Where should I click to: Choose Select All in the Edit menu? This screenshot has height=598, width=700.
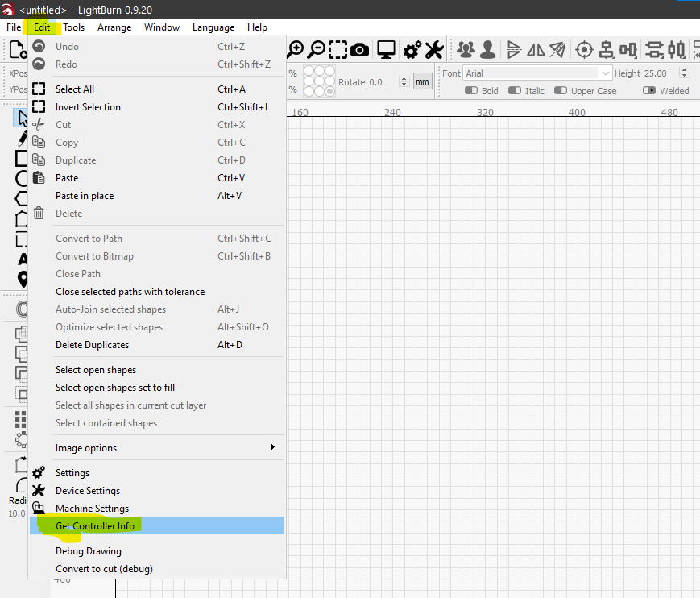[156, 89]
